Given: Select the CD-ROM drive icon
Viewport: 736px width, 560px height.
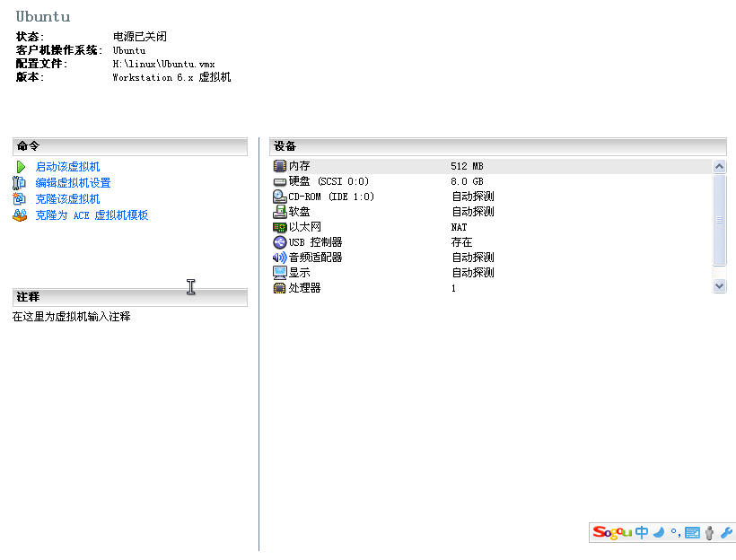Looking at the screenshot, I should point(279,197).
